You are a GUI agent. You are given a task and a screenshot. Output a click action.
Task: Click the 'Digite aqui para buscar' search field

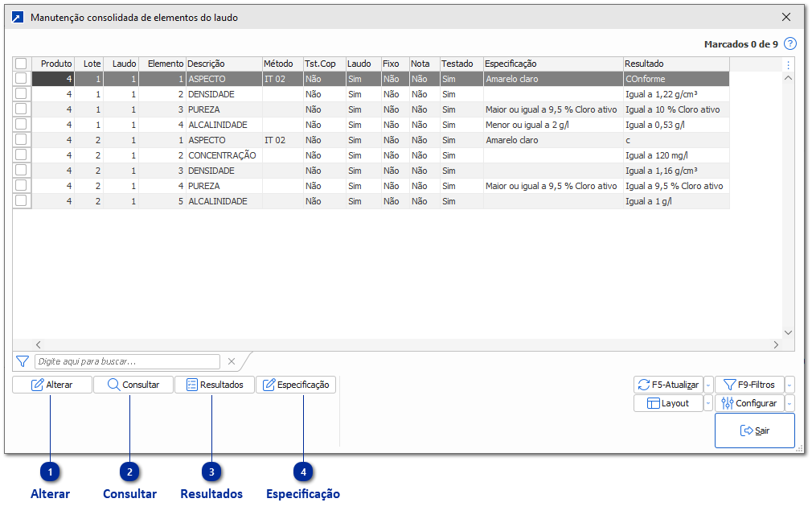(127, 361)
